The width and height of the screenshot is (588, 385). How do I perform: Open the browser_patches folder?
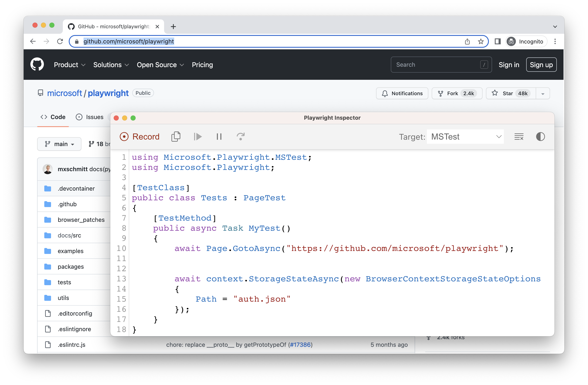pyautogui.click(x=81, y=220)
